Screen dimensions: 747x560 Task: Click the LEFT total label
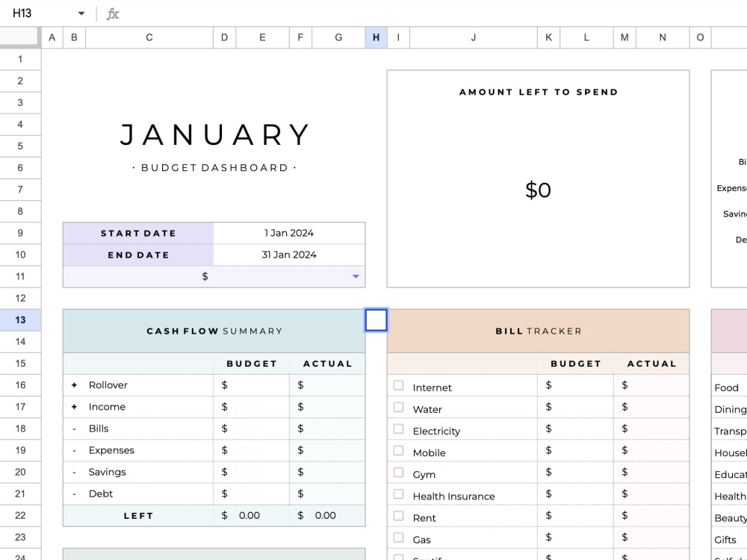(x=138, y=516)
